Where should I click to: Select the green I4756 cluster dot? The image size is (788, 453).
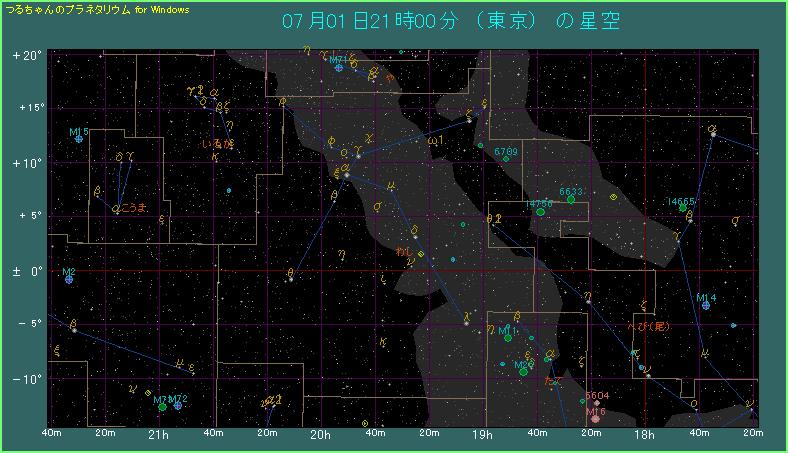(541, 211)
